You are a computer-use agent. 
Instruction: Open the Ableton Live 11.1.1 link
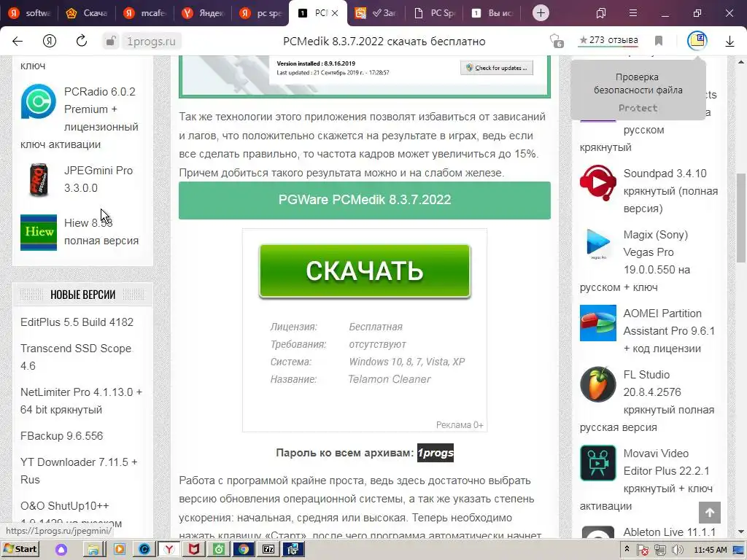pos(670,532)
